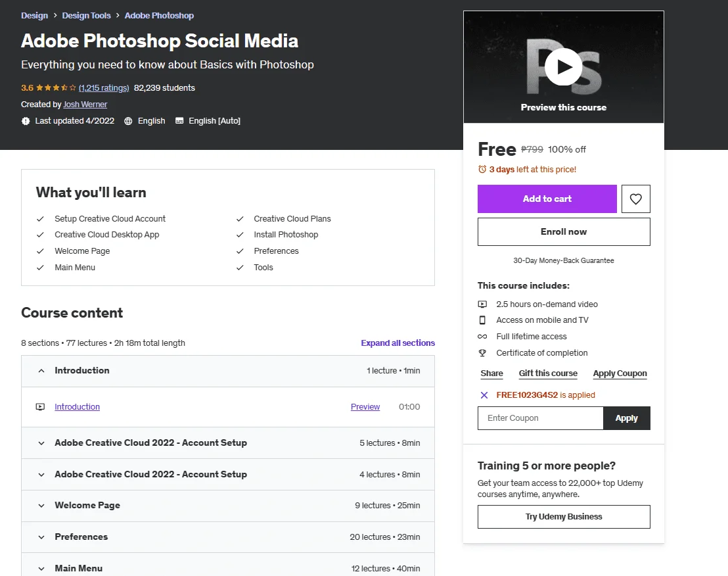Click the Training 5 or more people heading

point(547,466)
